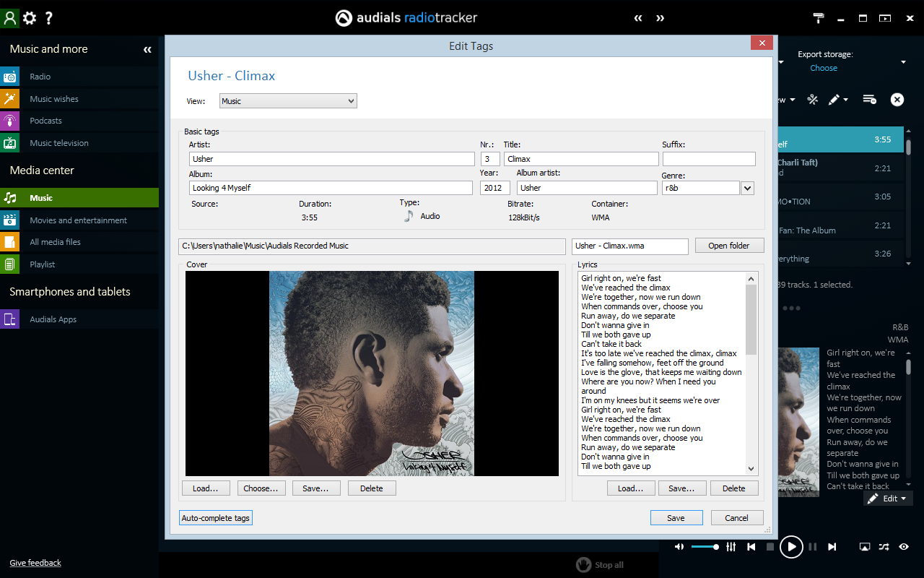Delete the cover image
The height and width of the screenshot is (578, 924).
372,488
